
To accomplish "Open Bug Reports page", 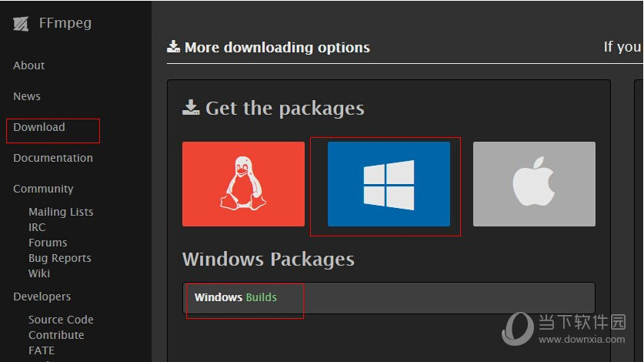I will (59, 258).
